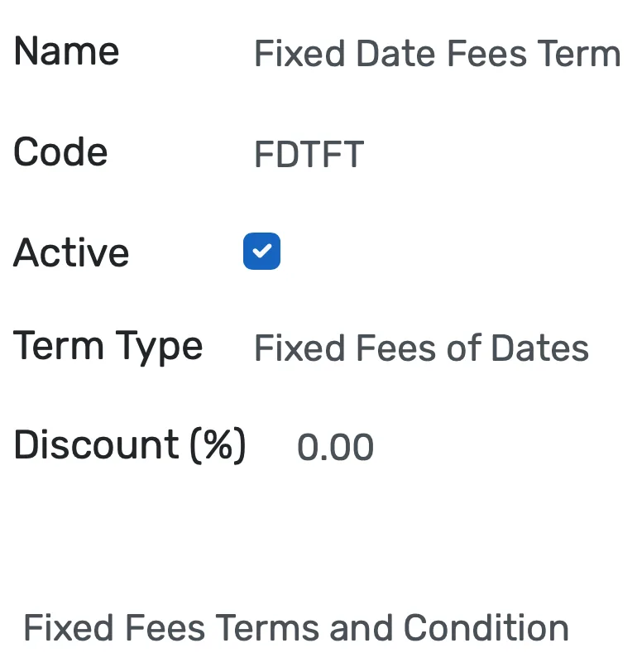Click the Code value FDTFT

[306, 153]
